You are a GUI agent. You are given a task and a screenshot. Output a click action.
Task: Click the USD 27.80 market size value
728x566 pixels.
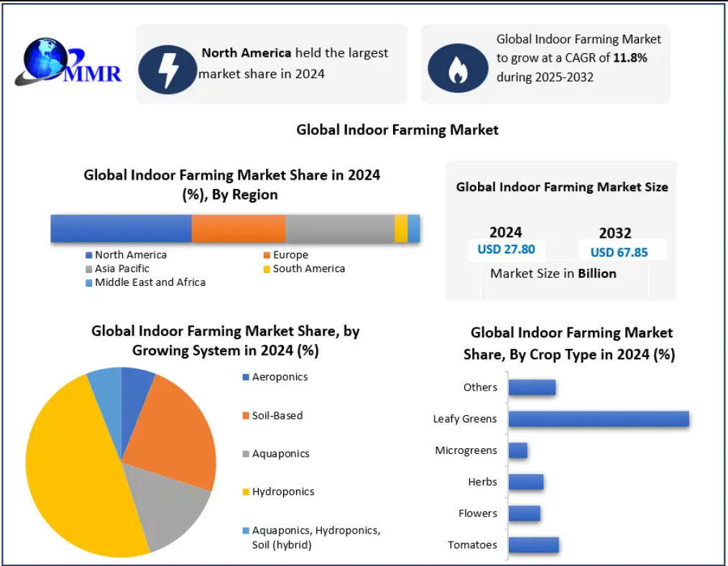(x=506, y=249)
